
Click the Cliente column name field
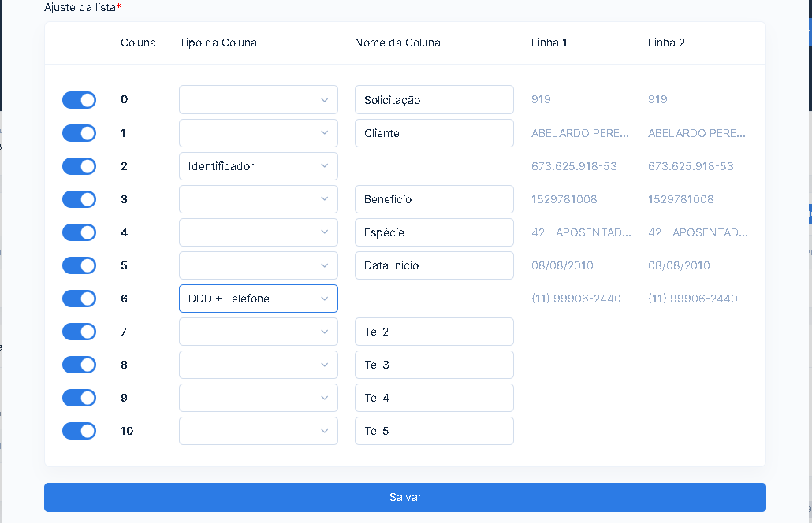tap(434, 133)
